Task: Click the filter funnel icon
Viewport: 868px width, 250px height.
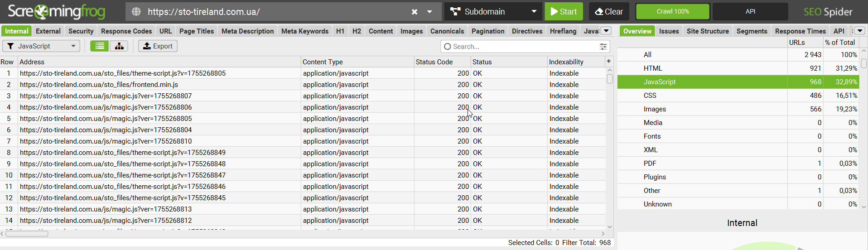Action: click(10, 46)
